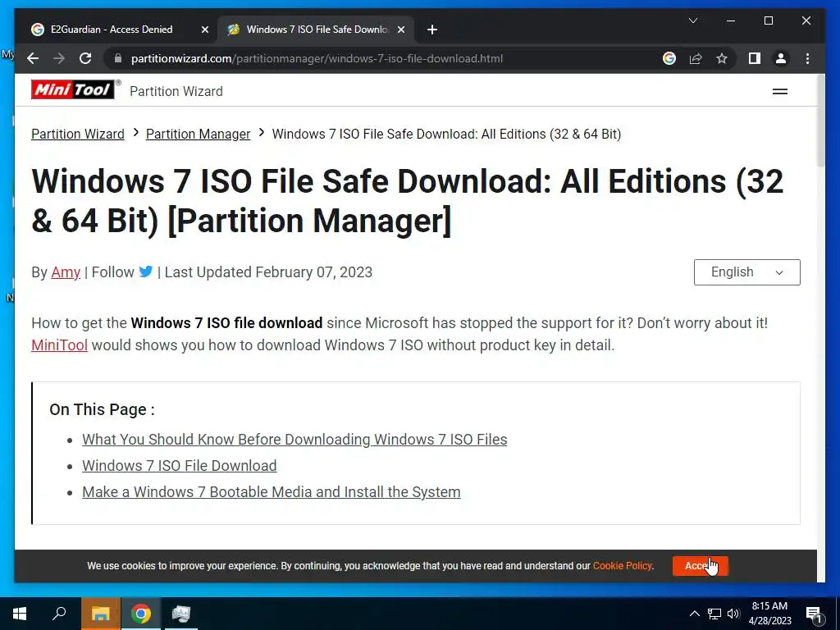Click the bold 'Windows 7 ISO file download' text
The width and height of the screenshot is (840, 630).
[226, 323]
